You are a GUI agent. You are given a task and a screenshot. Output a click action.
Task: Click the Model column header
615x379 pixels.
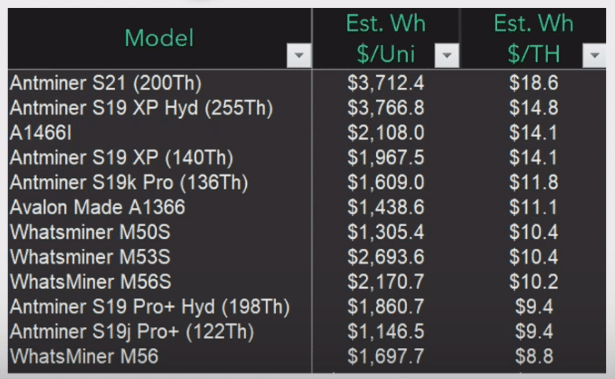point(160,38)
